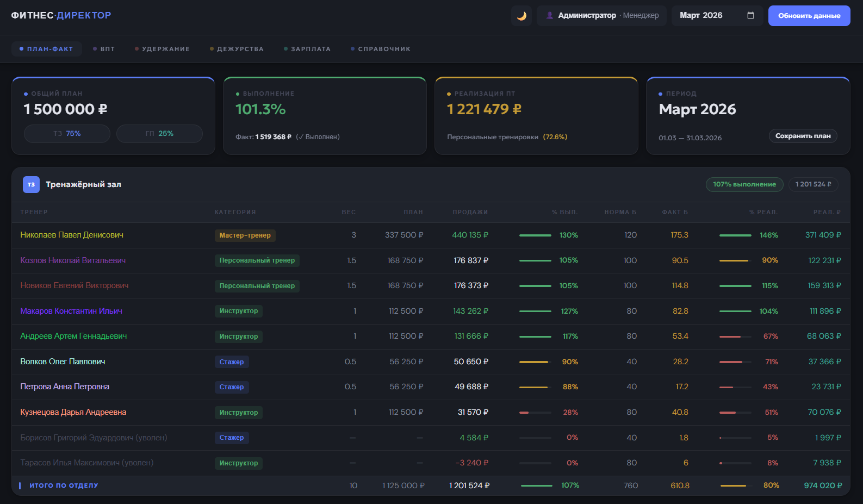Edit the ГП 25% share field

pos(159,134)
